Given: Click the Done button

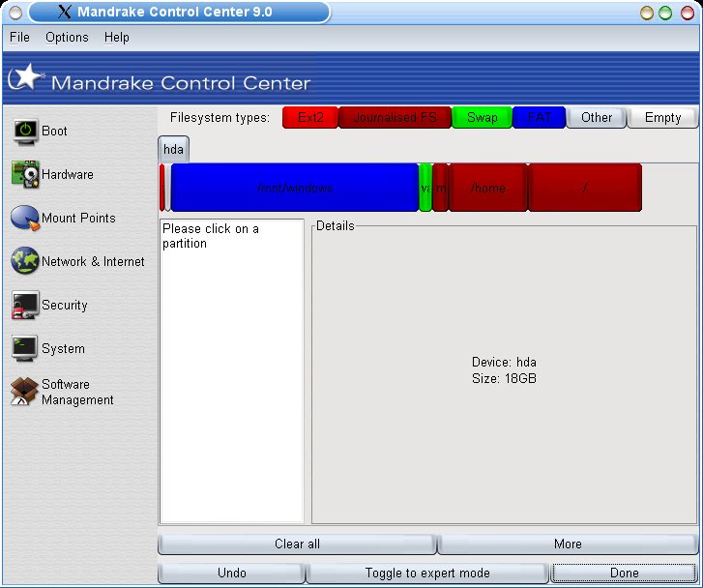Looking at the screenshot, I should click(x=624, y=573).
